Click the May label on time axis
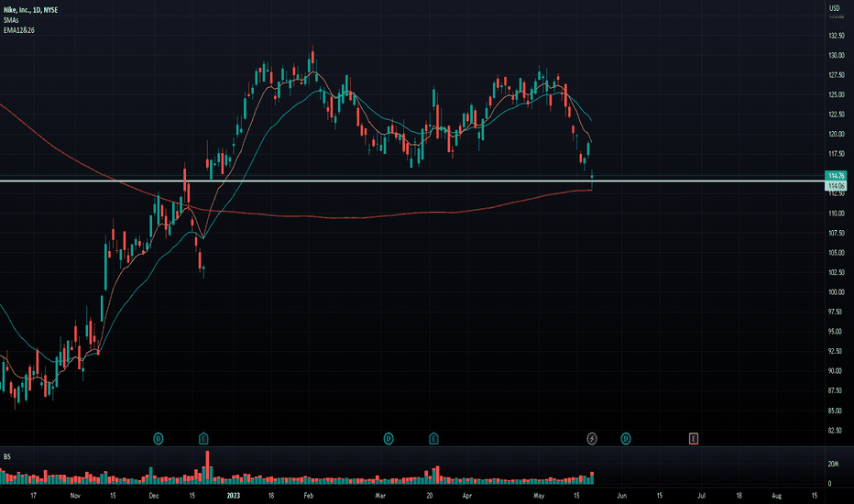The image size is (854, 504). coord(539,495)
